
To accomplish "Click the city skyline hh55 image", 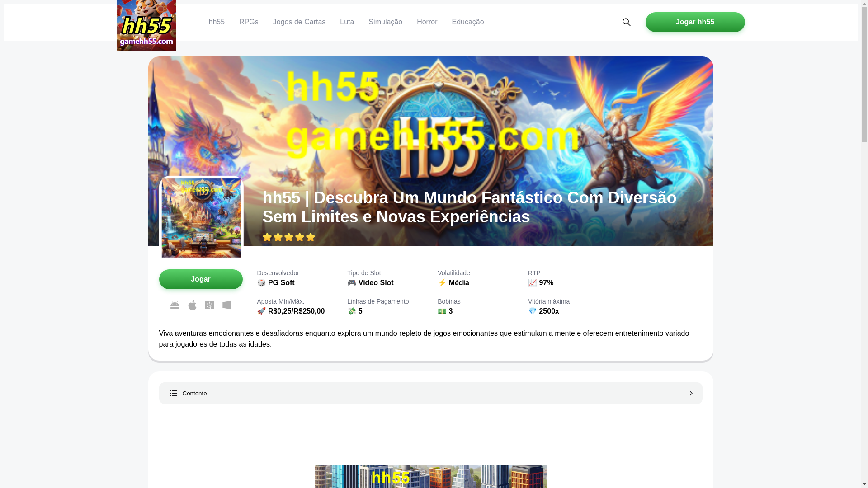I will (430, 477).
